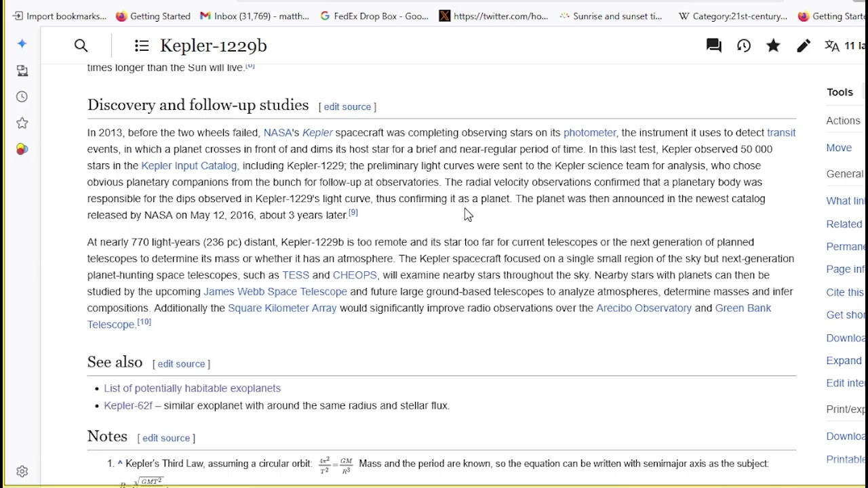Screen dimensions: 868x488
Task: Open the twitter.com bookmark
Action: click(494, 16)
